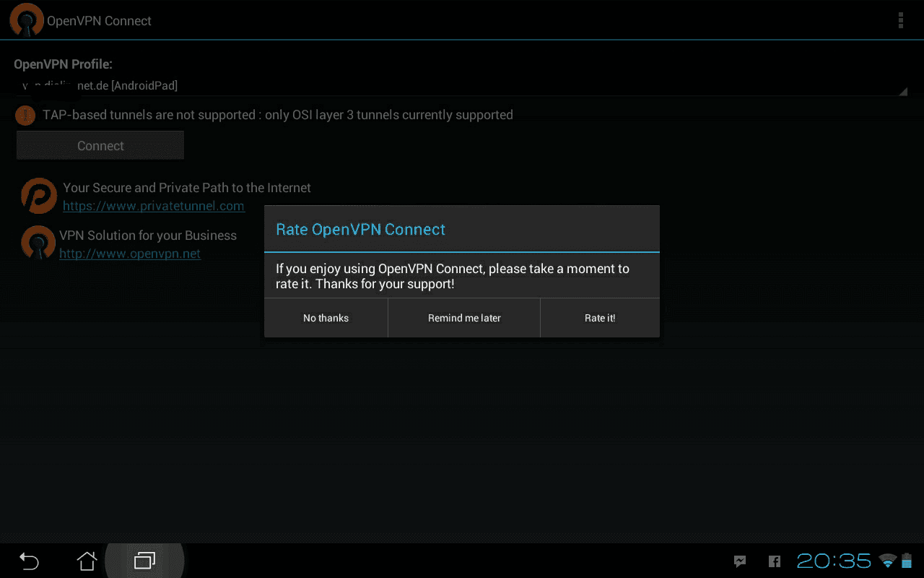Click the Rate OpenVPN Connect dialog title
The width and height of the screenshot is (924, 578).
[361, 230]
